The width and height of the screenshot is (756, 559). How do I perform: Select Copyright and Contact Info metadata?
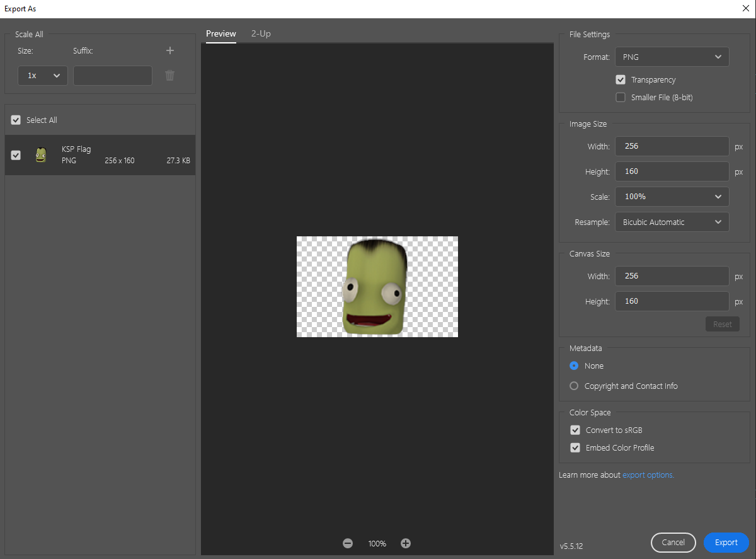click(574, 386)
